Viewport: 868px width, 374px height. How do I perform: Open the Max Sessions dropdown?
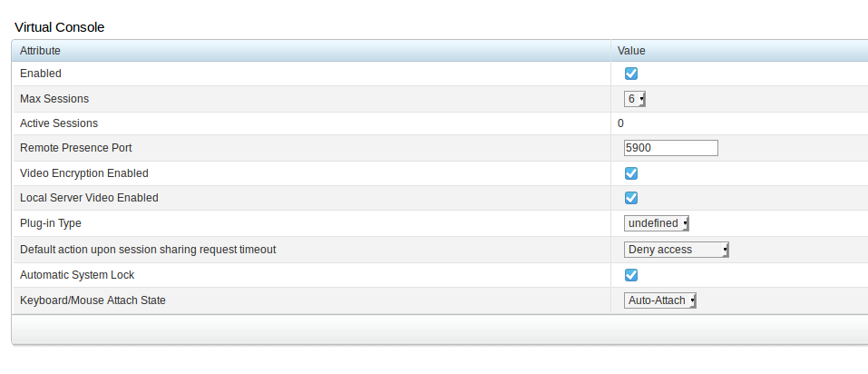click(x=635, y=99)
